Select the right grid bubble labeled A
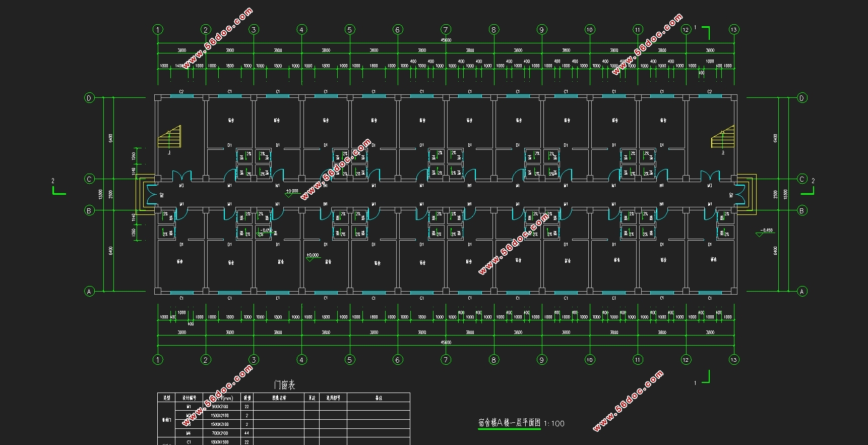 coord(802,291)
